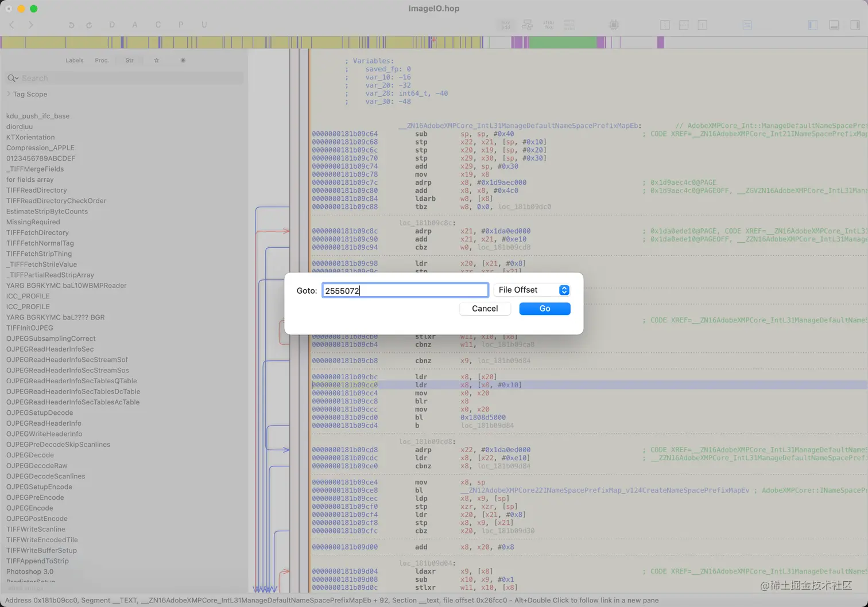Open the File Offset dropdown
The image size is (868, 607).
click(x=532, y=290)
